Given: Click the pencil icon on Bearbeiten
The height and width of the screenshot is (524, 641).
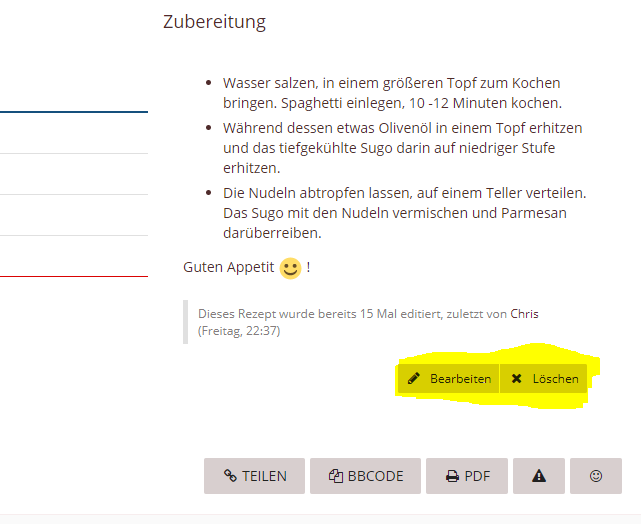Looking at the screenshot, I should coord(413,379).
